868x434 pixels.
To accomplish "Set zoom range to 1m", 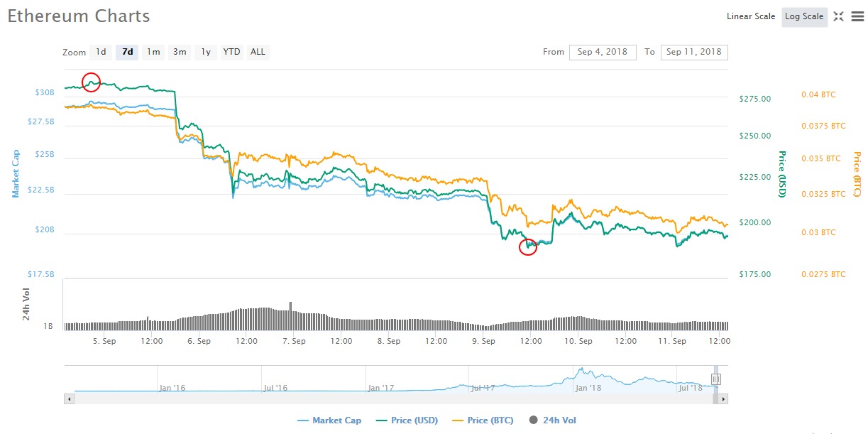I will [x=153, y=52].
